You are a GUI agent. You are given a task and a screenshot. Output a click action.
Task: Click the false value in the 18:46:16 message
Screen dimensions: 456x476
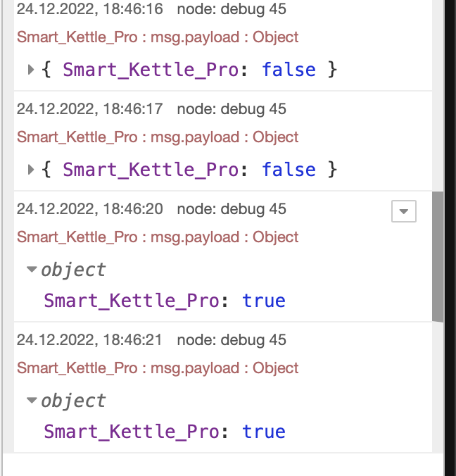point(289,70)
